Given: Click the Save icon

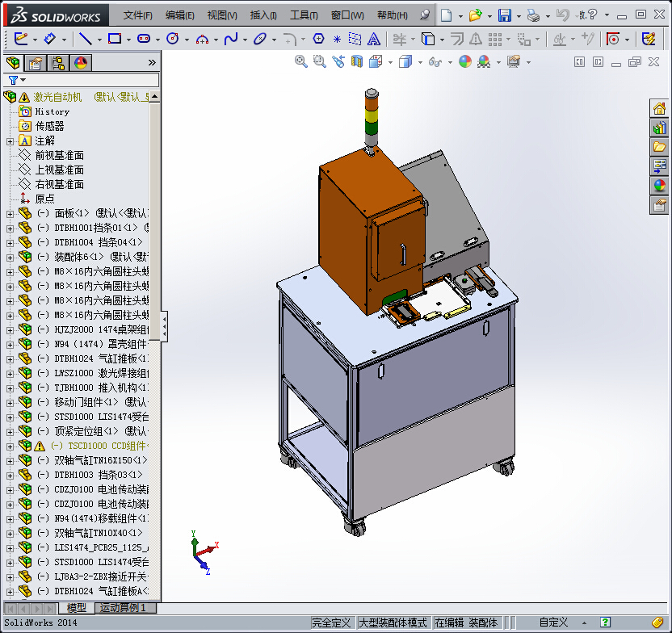Looking at the screenshot, I should pos(505,15).
